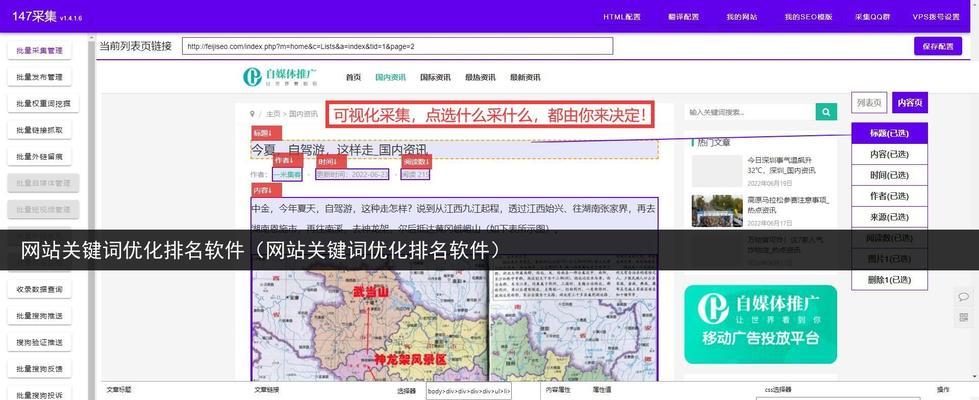979x400 pixels.
Task: Click the author value 一米奥春
Action: [287, 175]
